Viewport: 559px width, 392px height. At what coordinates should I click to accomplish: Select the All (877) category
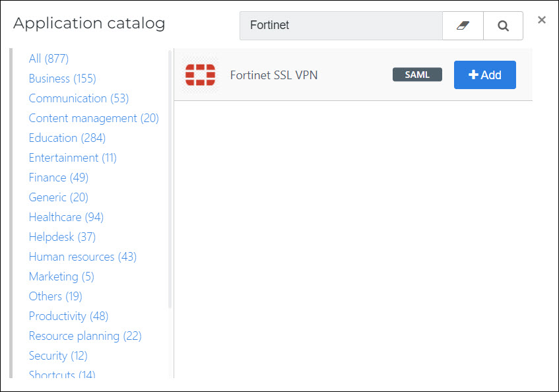pyautogui.click(x=49, y=59)
